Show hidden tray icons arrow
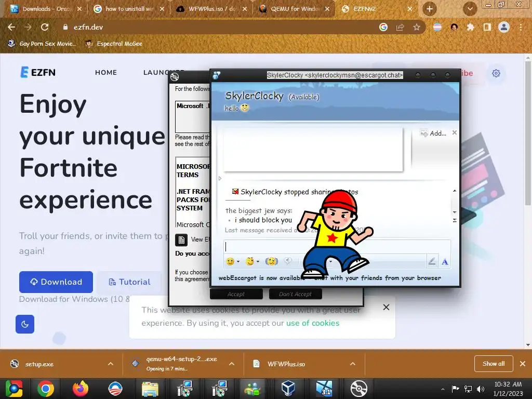Viewport: 532px width, 399px height. point(443,389)
